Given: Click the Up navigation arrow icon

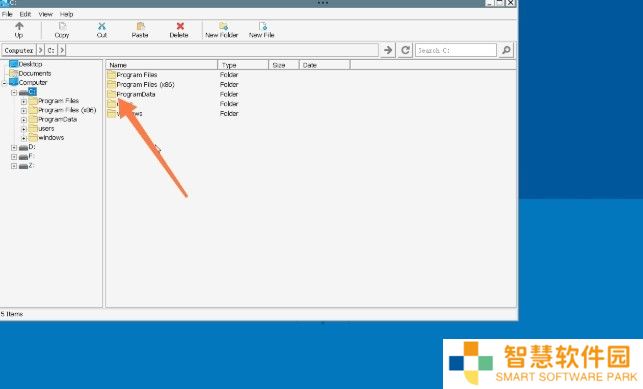Looking at the screenshot, I should [19, 26].
